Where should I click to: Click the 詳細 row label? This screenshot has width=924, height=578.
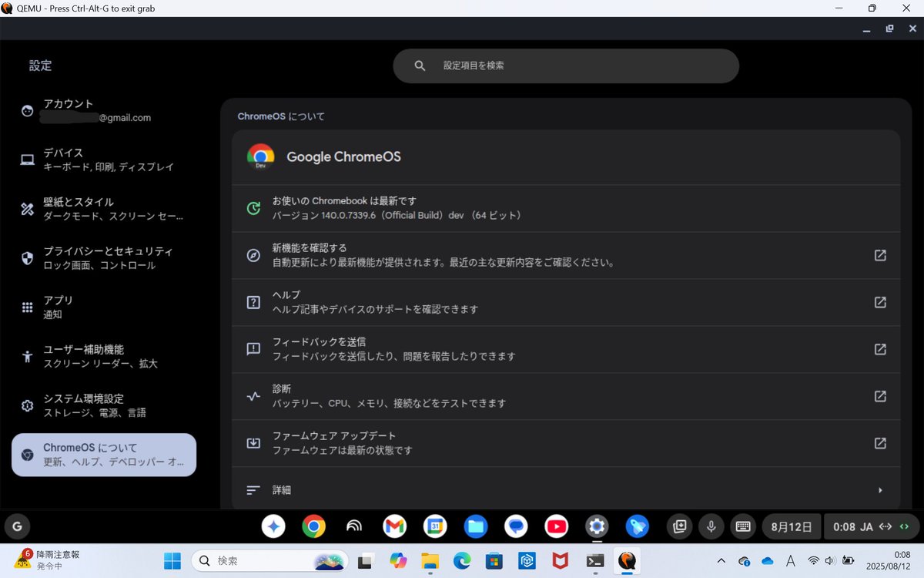282,490
